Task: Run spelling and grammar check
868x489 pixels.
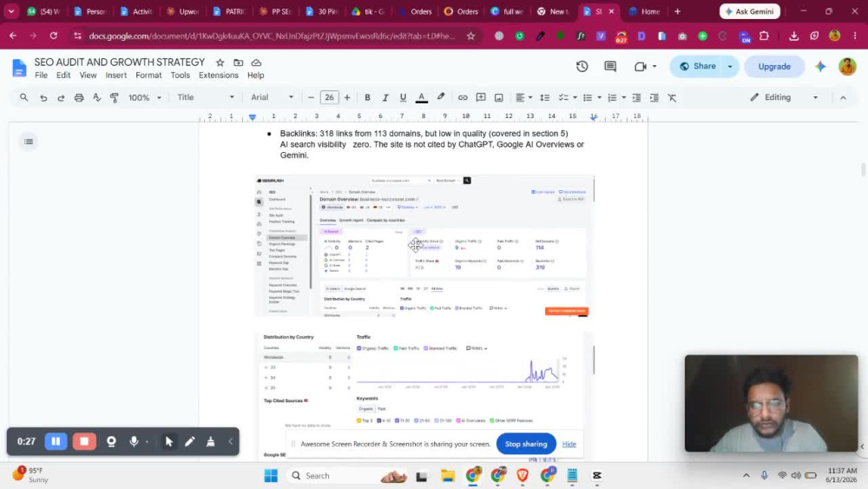Action: (97, 97)
